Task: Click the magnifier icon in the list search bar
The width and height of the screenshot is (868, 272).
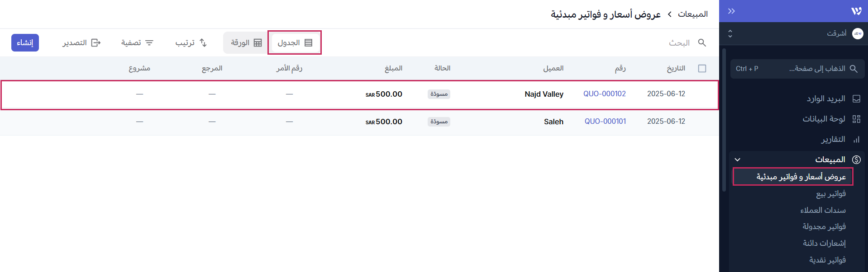Action: point(702,42)
